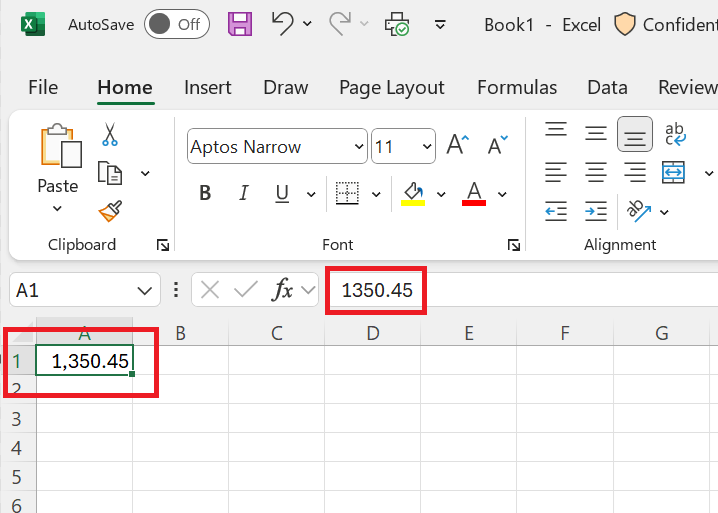Switch to the Data tab
This screenshot has height=513, width=718.
pos(607,87)
